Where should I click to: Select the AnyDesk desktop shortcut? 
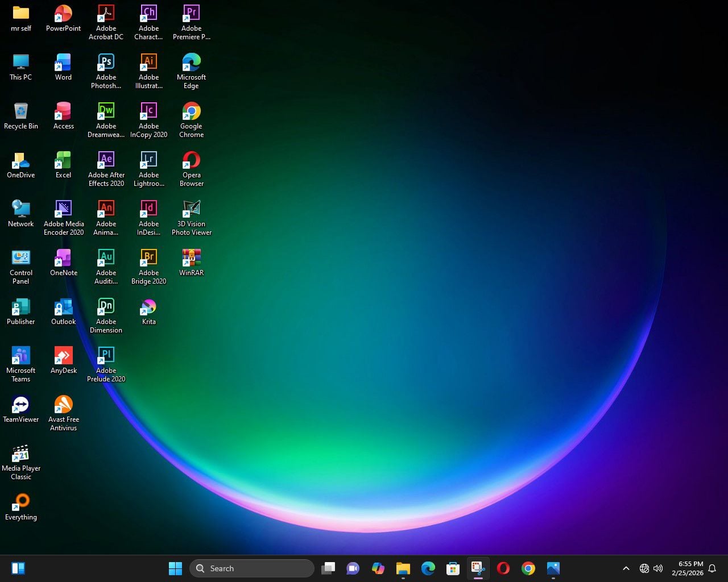tap(63, 360)
